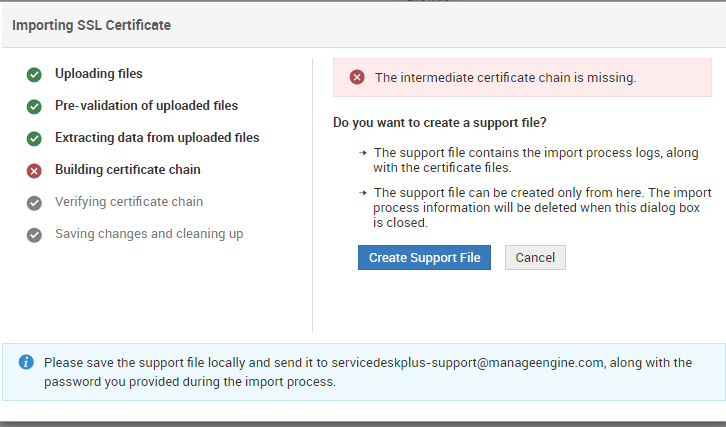Click the green check beside Uploading files
726x427 pixels.
34,74
